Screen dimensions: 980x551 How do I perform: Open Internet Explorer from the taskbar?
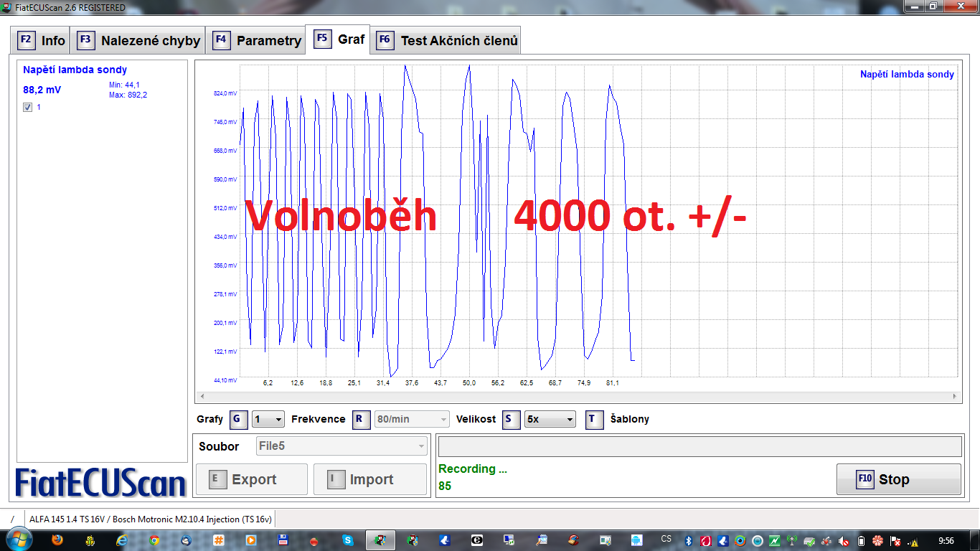[122, 540]
